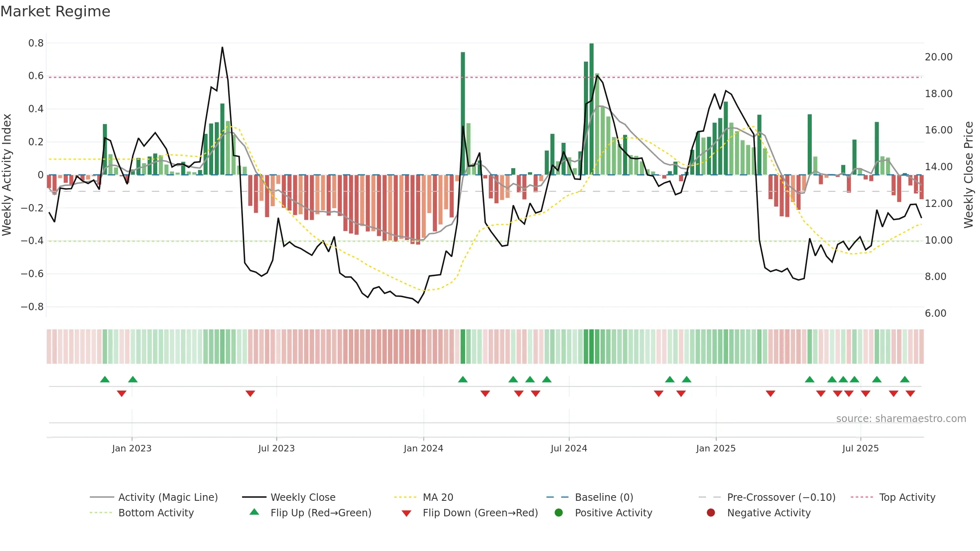This screenshot has width=980, height=551.
Task: Click the tallest green activity bar reaching 0.8
Action: [591, 109]
